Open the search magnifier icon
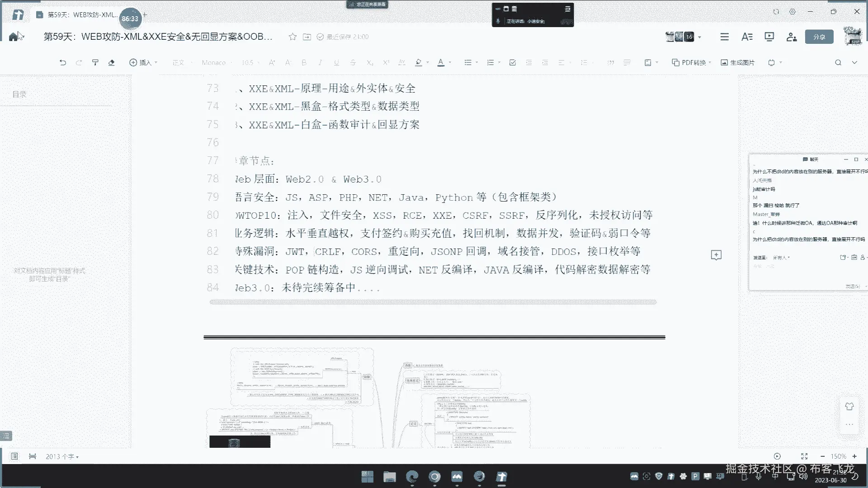The width and height of the screenshot is (868, 488). point(838,62)
